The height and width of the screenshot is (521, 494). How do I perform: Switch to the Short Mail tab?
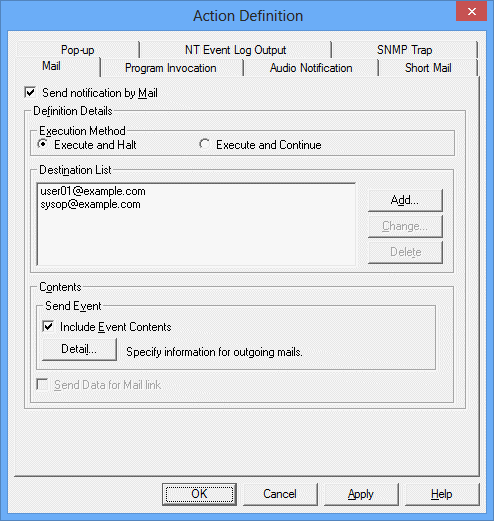[428, 68]
